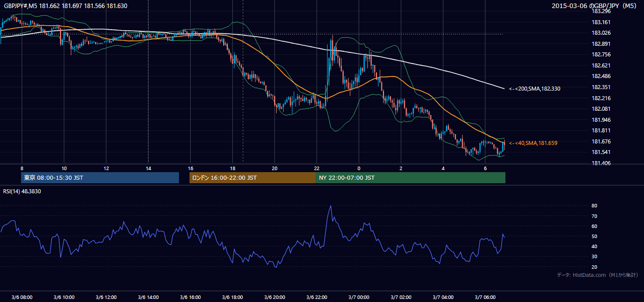Click the bottom date label 3/7 02:00

(401, 297)
